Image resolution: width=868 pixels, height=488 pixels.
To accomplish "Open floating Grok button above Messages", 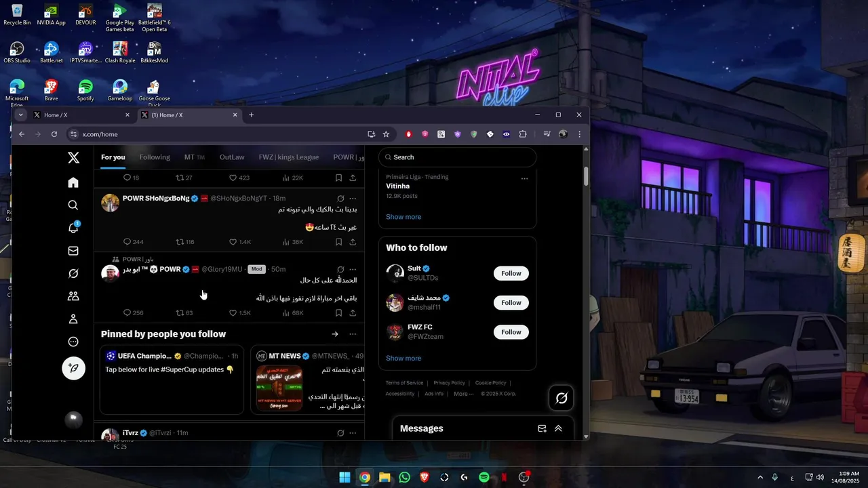I will click(561, 399).
